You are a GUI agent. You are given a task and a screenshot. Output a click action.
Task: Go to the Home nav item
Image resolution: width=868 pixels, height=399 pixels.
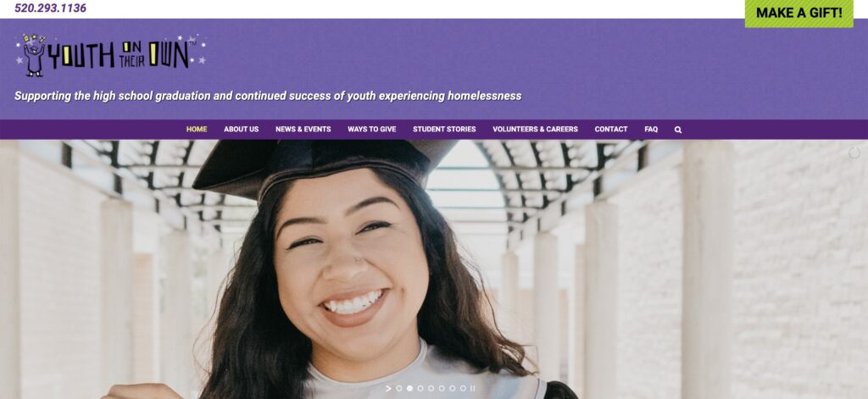tap(197, 130)
